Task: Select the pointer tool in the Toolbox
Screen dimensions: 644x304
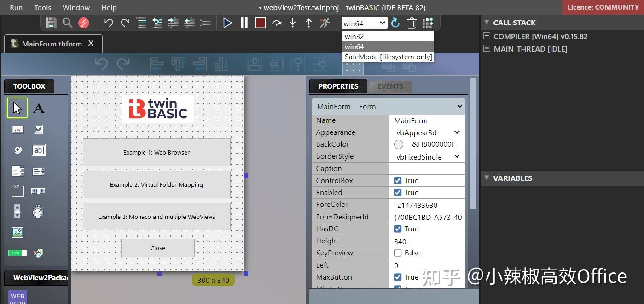Action: click(17, 108)
